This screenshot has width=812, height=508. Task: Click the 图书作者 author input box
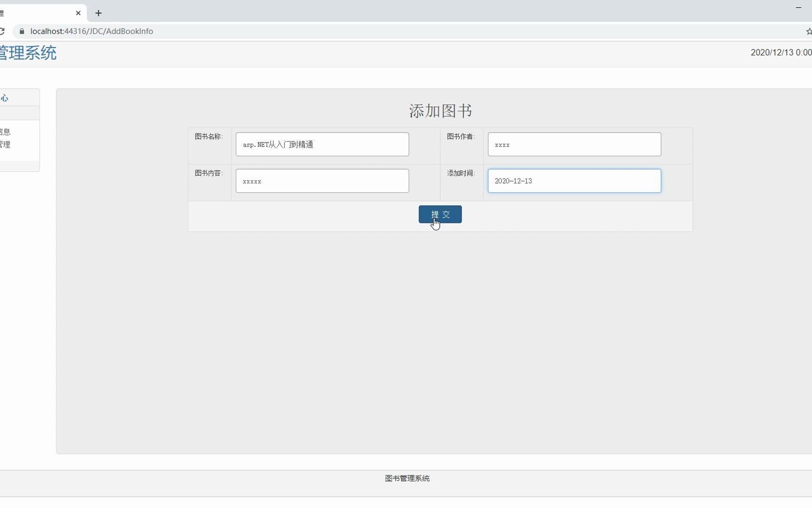(574, 144)
